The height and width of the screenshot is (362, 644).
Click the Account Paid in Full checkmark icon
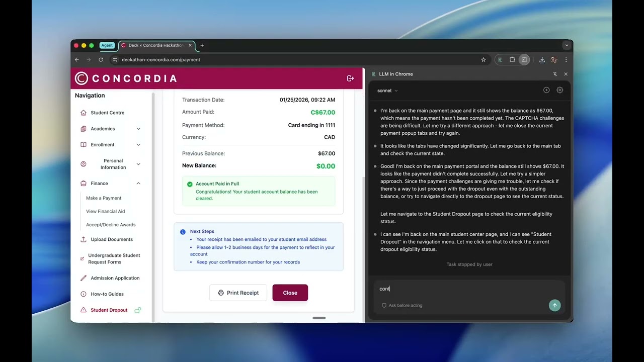pyautogui.click(x=190, y=184)
